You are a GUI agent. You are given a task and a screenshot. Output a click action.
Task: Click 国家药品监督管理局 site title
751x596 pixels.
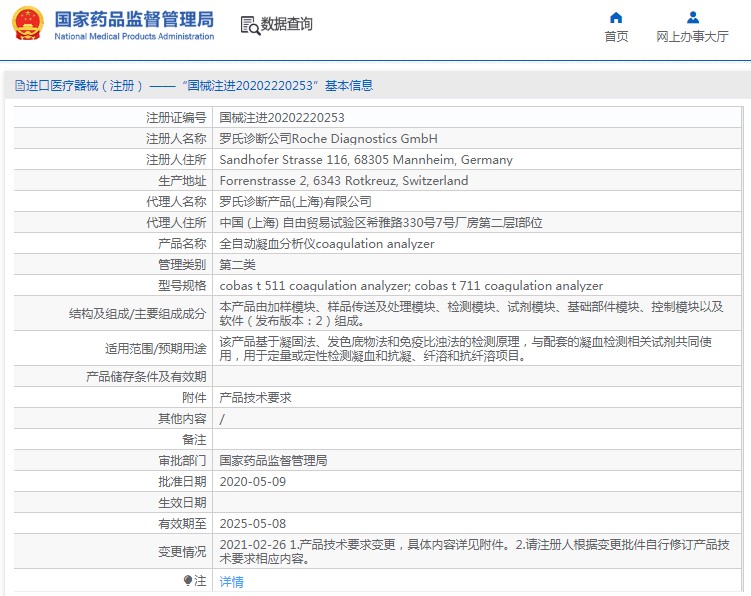(x=134, y=19)
